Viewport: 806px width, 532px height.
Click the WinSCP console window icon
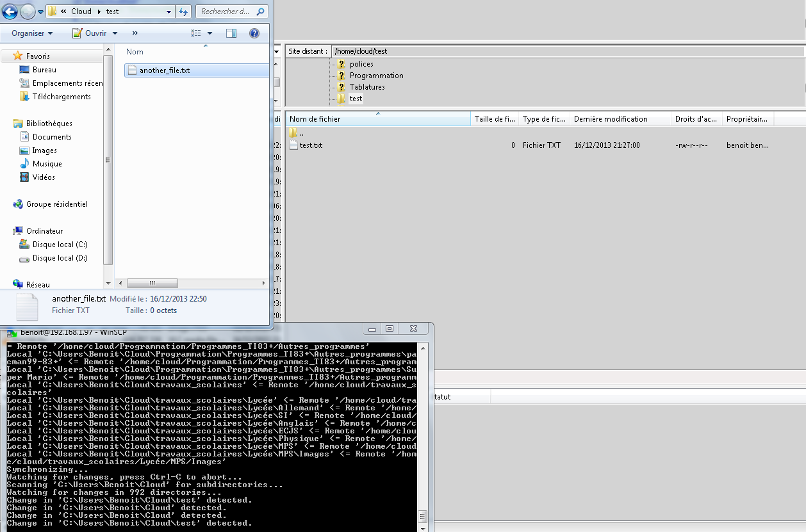(12, 332)
